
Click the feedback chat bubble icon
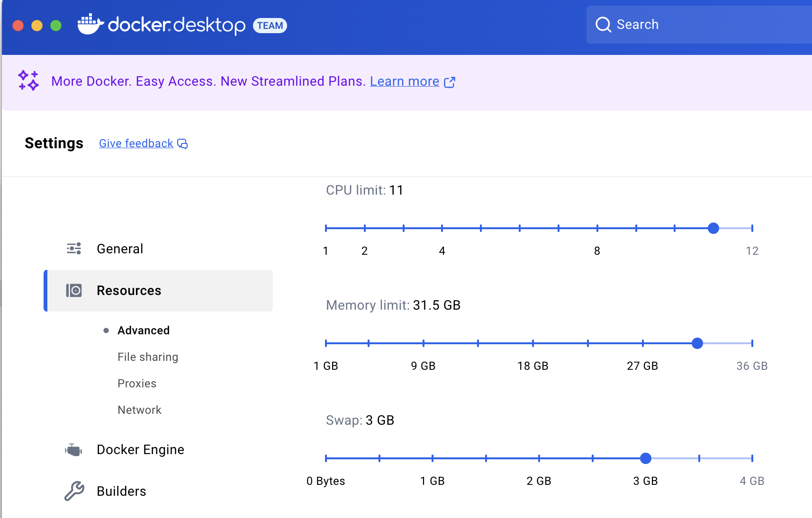tap(182, 144)
